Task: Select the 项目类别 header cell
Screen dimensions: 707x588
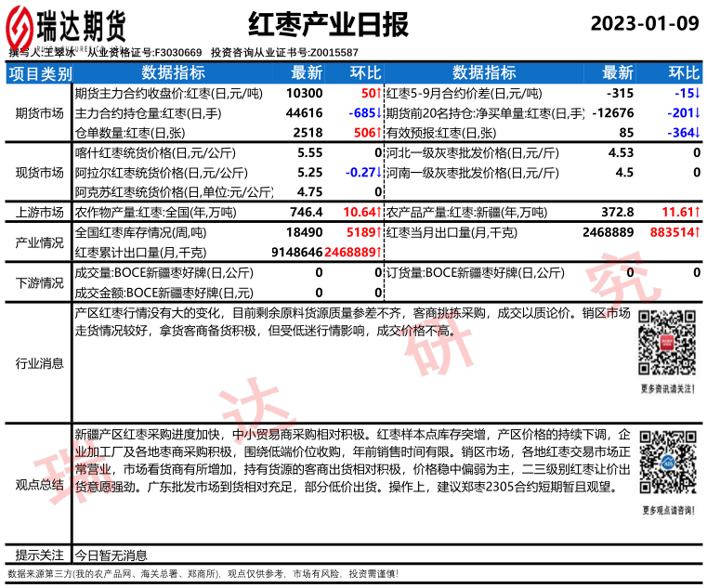Action: tap(39, 73)
